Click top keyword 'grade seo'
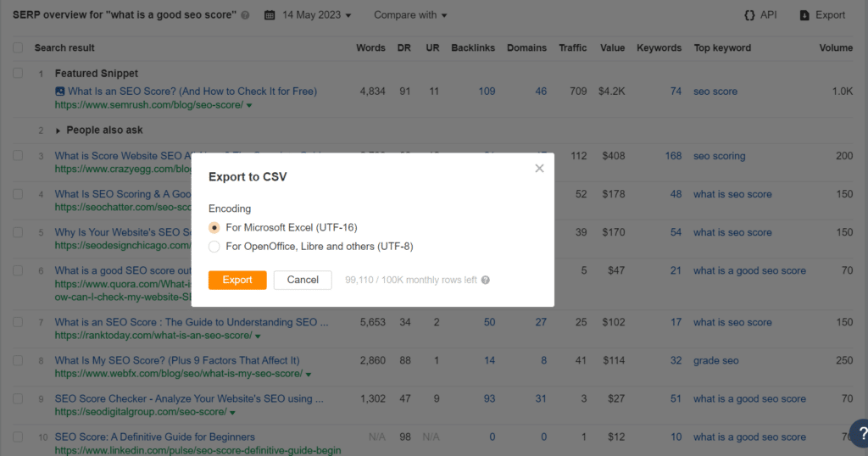This screenshot has width=868, height=456. point(715,361)
